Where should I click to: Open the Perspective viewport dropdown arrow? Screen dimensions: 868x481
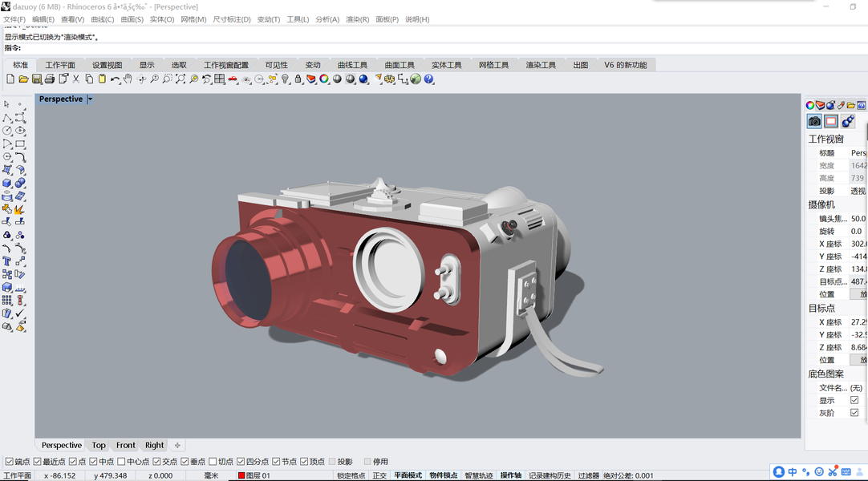[90, 99]
